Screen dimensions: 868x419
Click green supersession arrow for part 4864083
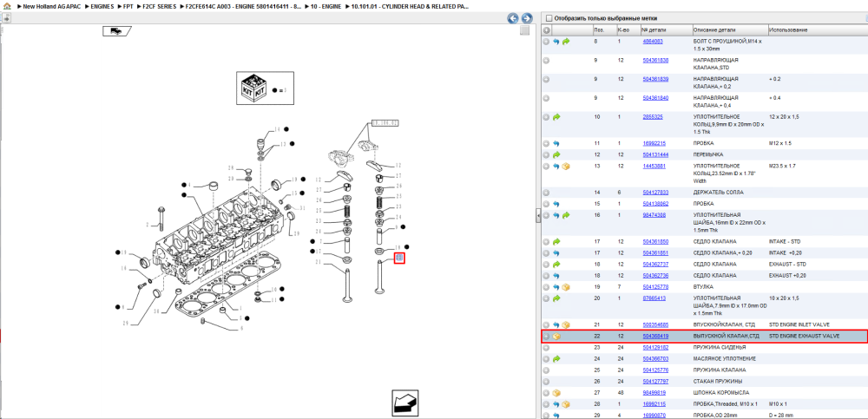(566, 42)
